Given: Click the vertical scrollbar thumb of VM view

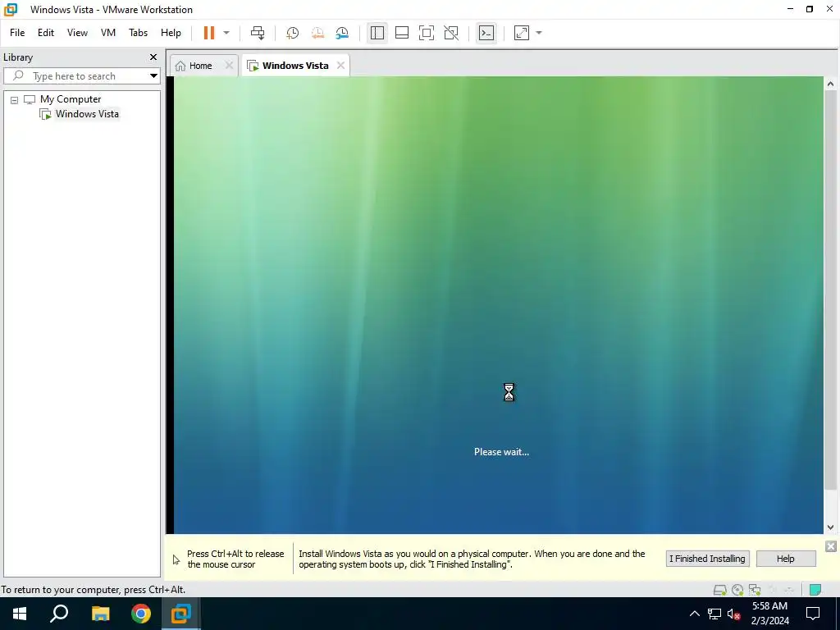Looking at the screenshot, I should (x=830, y=290).
